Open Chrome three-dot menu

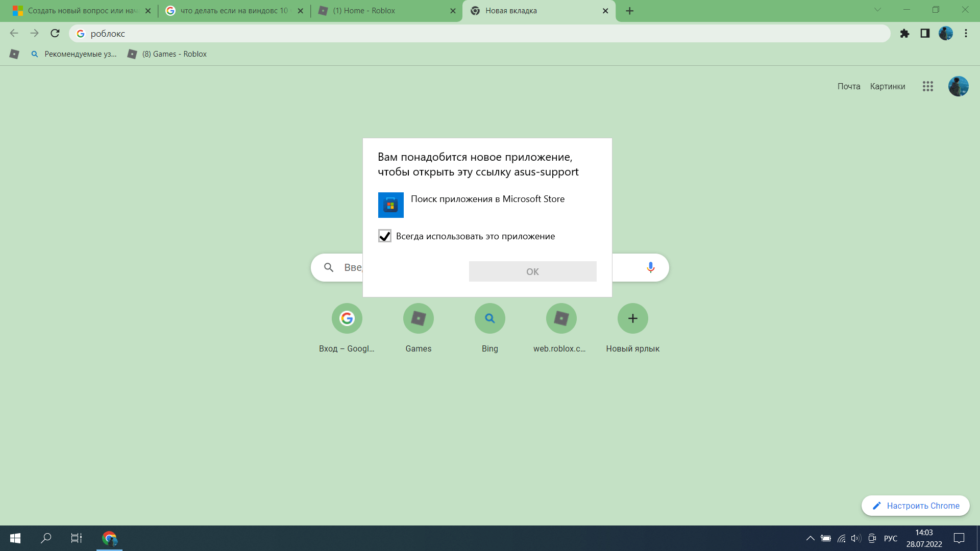(966, 33)
